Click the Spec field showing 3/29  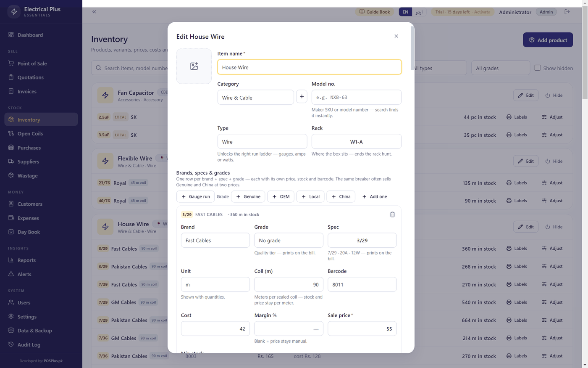(362, 240)
